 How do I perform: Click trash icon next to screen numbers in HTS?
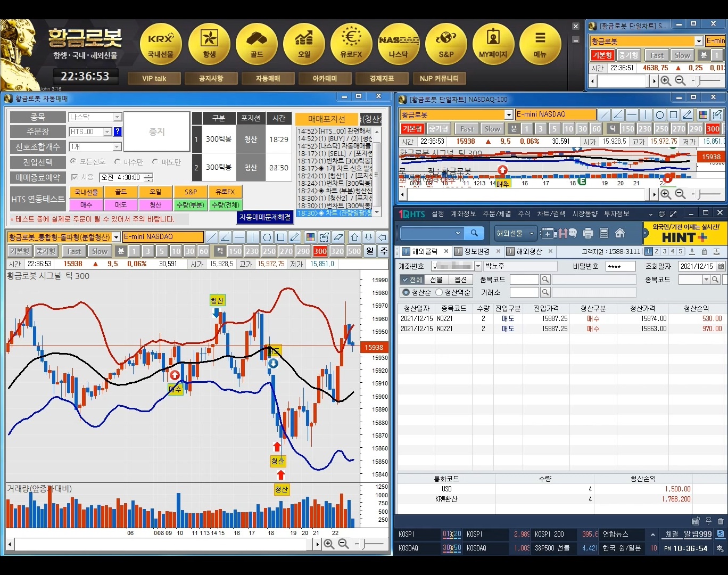click(x=704, y=251)
